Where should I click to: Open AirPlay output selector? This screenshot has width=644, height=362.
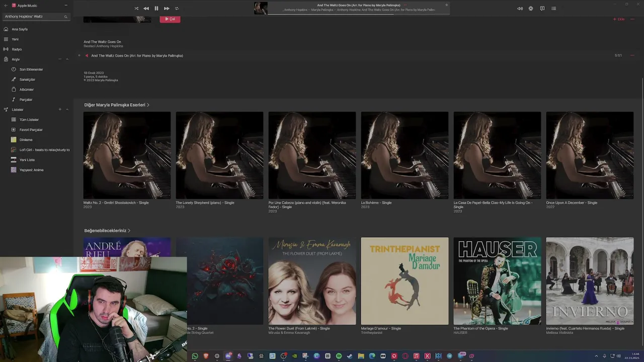point(531,9)
